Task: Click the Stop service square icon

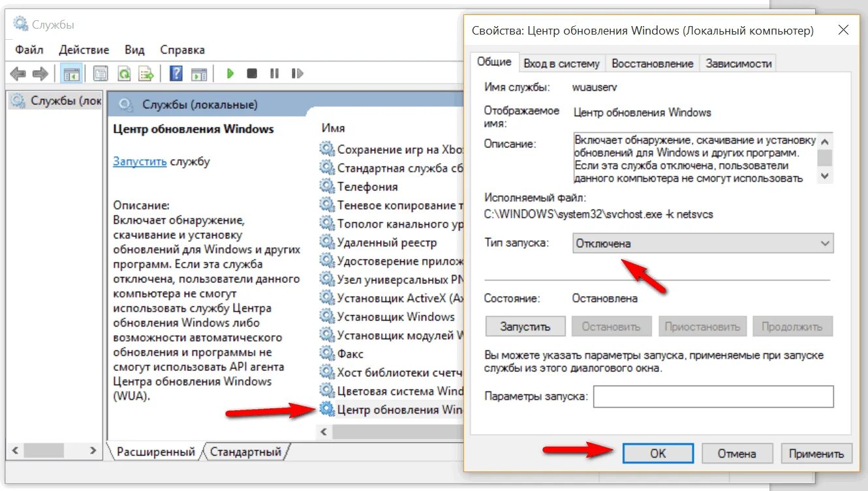Action: pyautogui.click(x=252, y=74)
